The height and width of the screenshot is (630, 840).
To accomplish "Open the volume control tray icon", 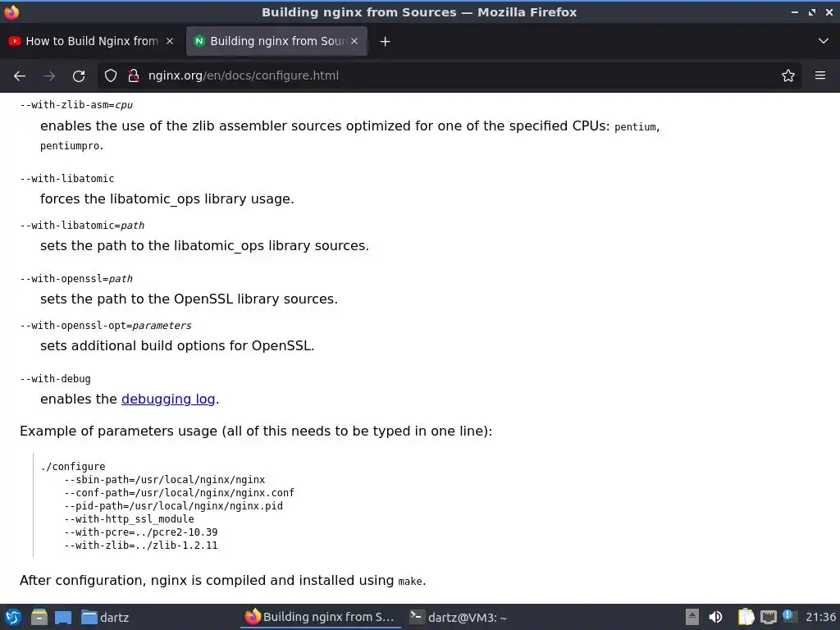I will pyautogui.click(x=715, y=617).
